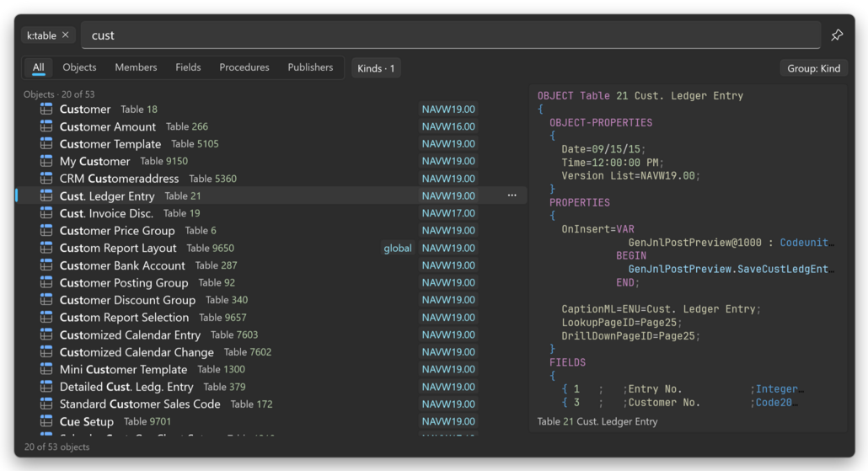Select the Cue Setup result
Screen dimensions: 868x471
tap(271, 421)
